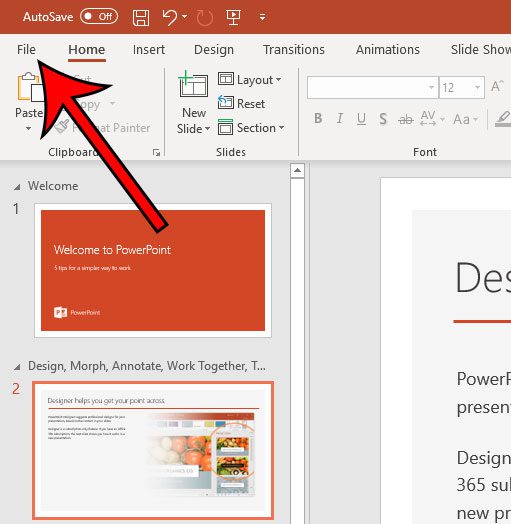Expand the Paste options arrow

pyautogui.click(x=29, y=128)
